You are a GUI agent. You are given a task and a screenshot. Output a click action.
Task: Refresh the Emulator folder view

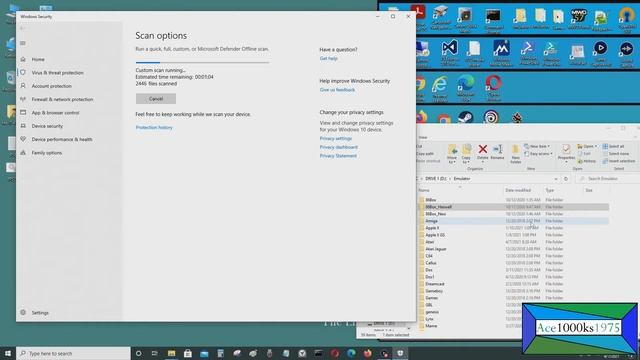[x=566, y=179]
